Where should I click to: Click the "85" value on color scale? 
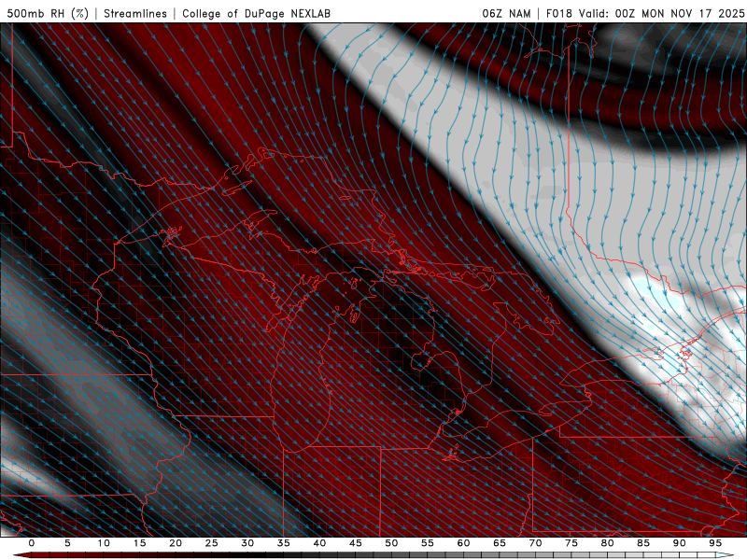coord(643,543)
